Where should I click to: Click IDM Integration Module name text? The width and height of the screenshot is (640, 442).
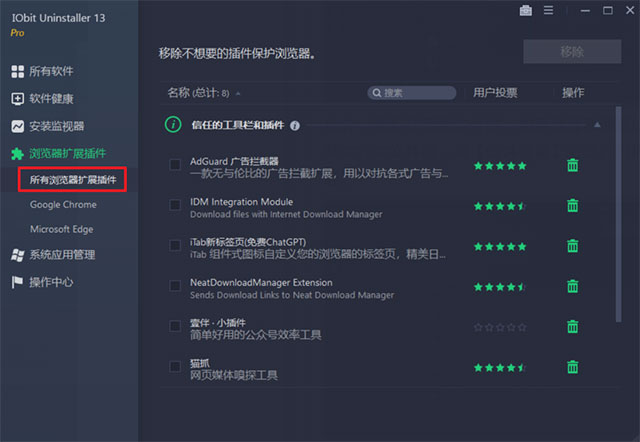[241, 202]
